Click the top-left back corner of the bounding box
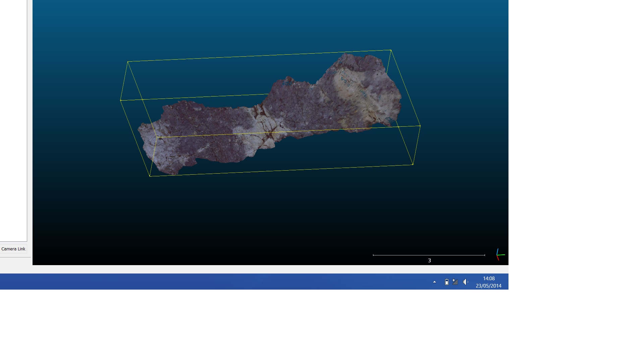Image resolution: width=644 pixels, height=362 pixels. (x=128, y=62)
